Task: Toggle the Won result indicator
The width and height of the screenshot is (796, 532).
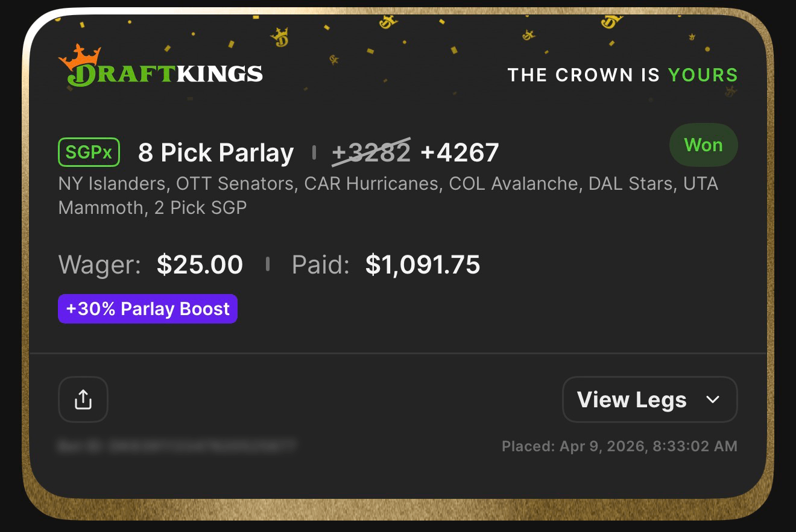Action: tap(703, 145)
